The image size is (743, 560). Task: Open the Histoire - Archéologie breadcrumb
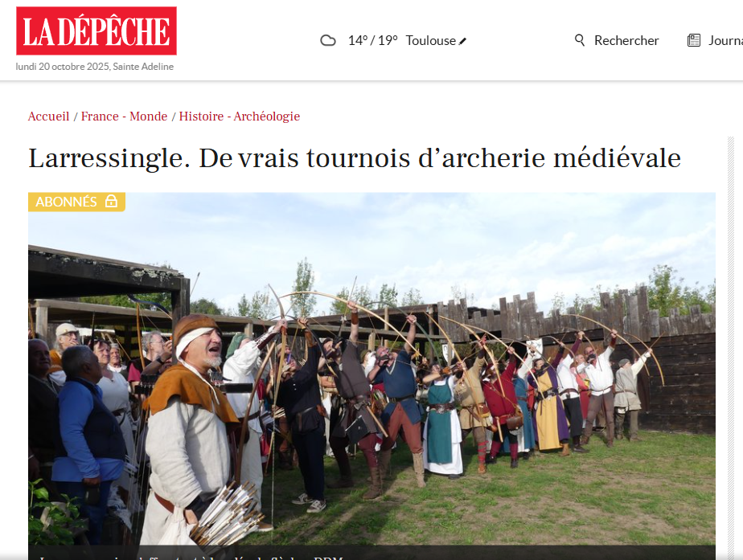click(x=240, y=116)
